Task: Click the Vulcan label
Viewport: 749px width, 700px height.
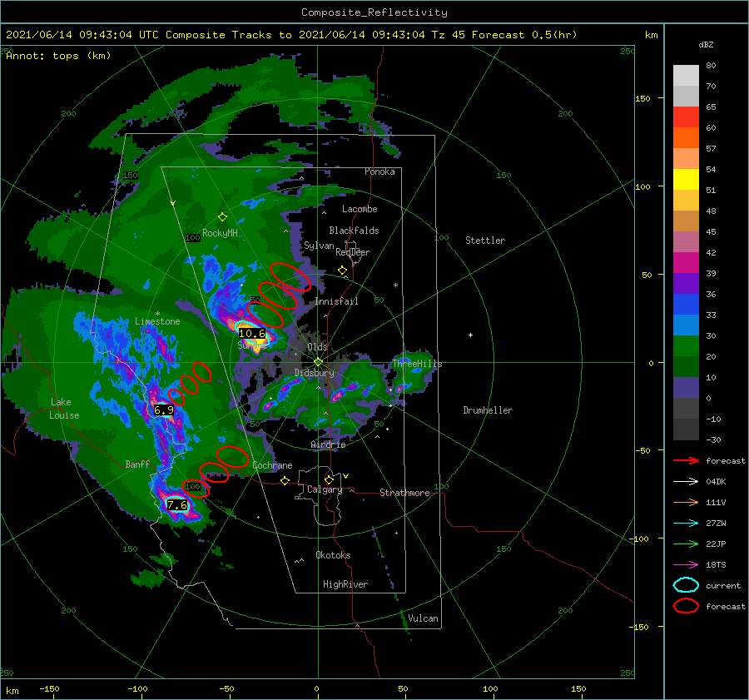Action: click(x=423, y=618)
